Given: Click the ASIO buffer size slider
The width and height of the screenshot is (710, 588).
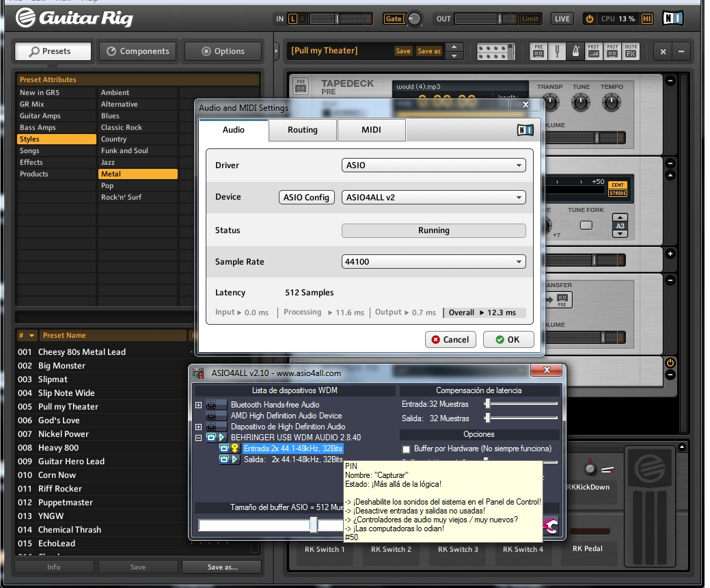Looking at the screenshot, I should click(313, 524).
